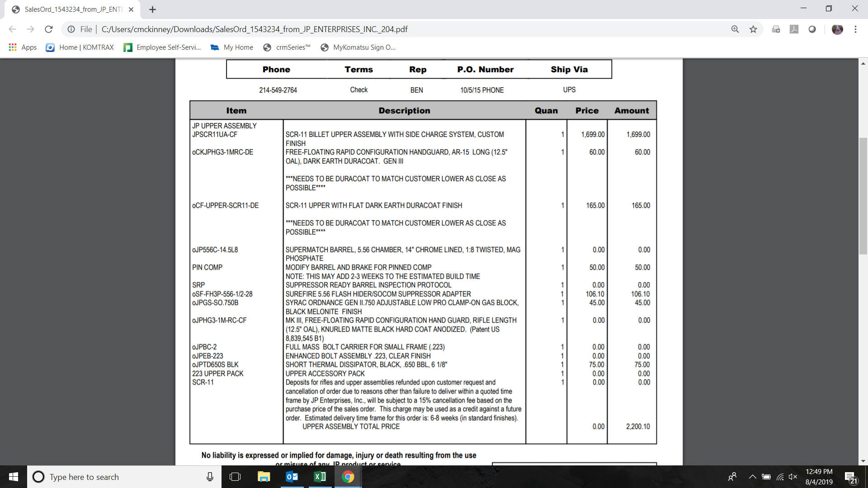Click the total amount 2,200.10
Image resolution: width=868 pixels, height=488 pixels.
tap(638, 427)
